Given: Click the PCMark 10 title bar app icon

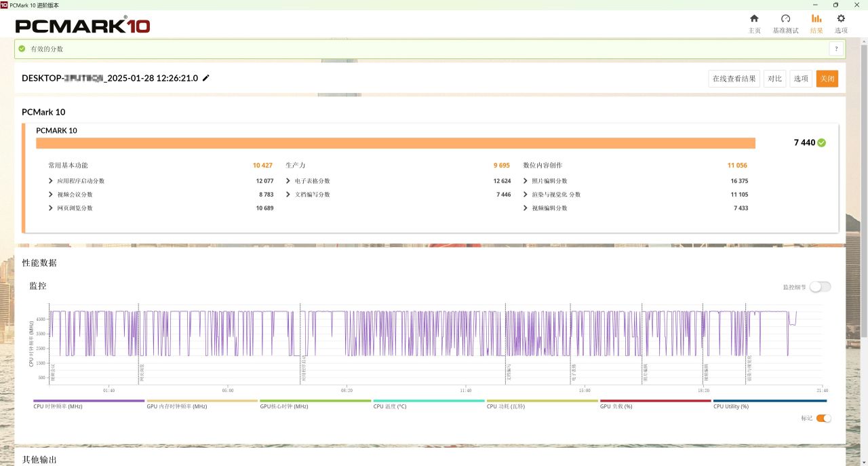Looking at the screenshot, I should (4, 4).
